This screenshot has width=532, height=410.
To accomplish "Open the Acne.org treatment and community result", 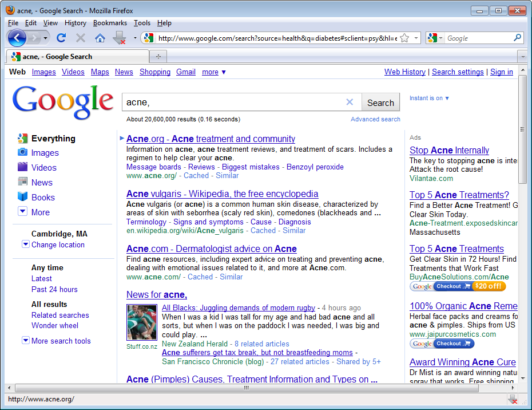I will pyautogui.click(x=211, y=139).
